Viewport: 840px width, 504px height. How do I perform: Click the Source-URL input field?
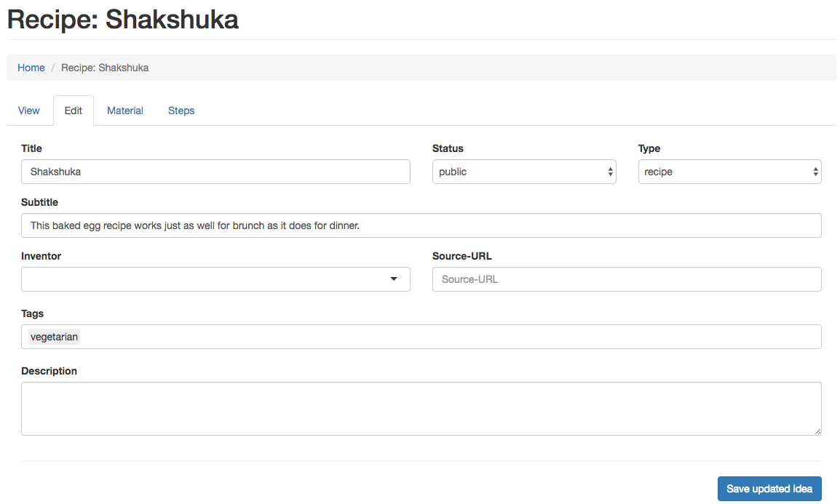coord(627,279)
